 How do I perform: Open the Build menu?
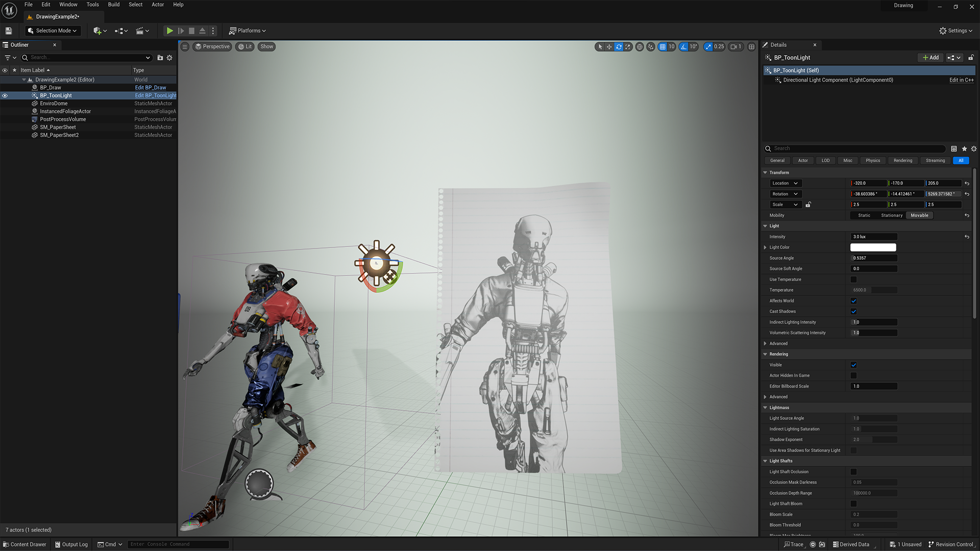click(x=113, y=5)
